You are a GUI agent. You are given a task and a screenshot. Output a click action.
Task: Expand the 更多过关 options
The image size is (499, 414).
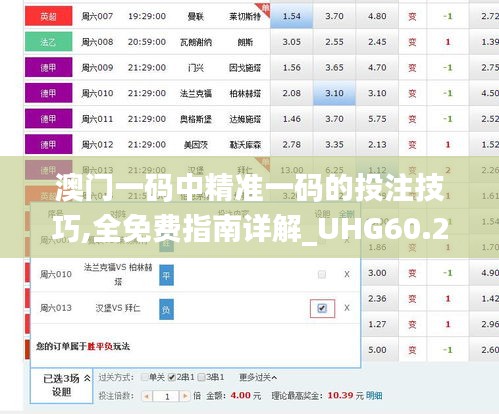pyautogui.click(x=258, y=377)
